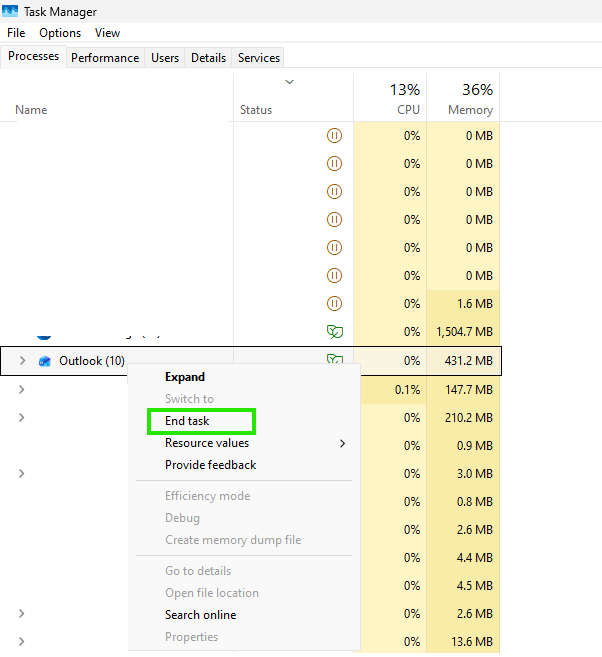Click the greyed Efficiency mode menu entry

(x=207, y=496)
